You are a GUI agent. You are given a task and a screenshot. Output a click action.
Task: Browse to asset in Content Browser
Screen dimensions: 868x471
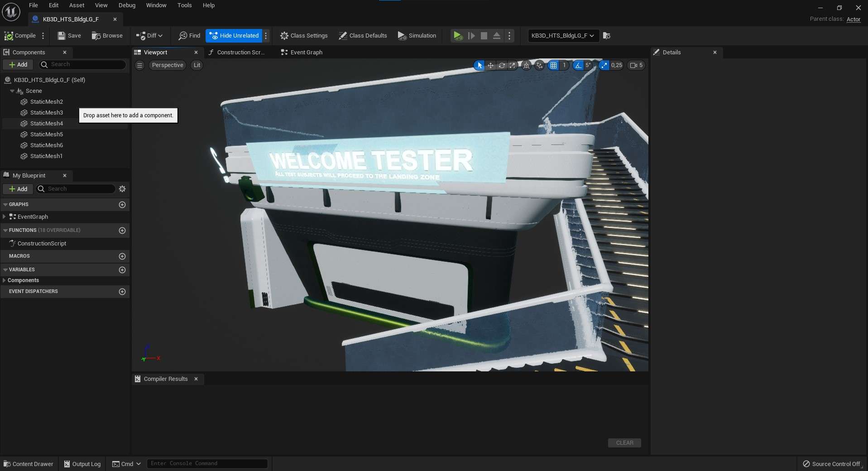pos(107,36)
